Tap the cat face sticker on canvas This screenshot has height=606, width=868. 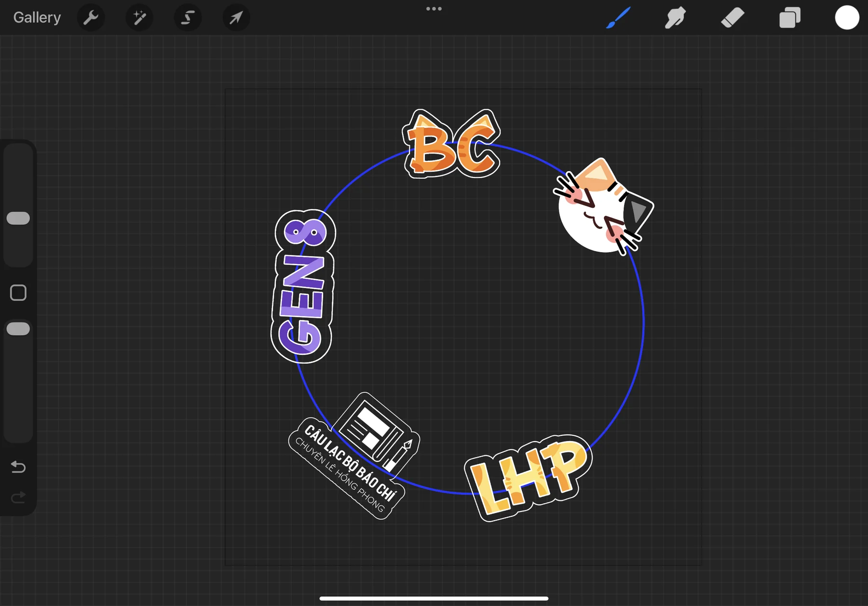(604, 206)
